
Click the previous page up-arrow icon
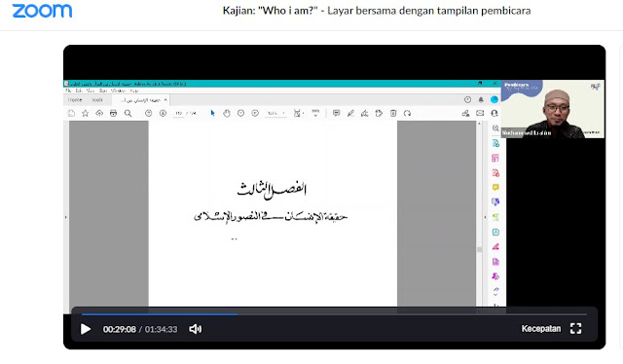click(149, 113)
